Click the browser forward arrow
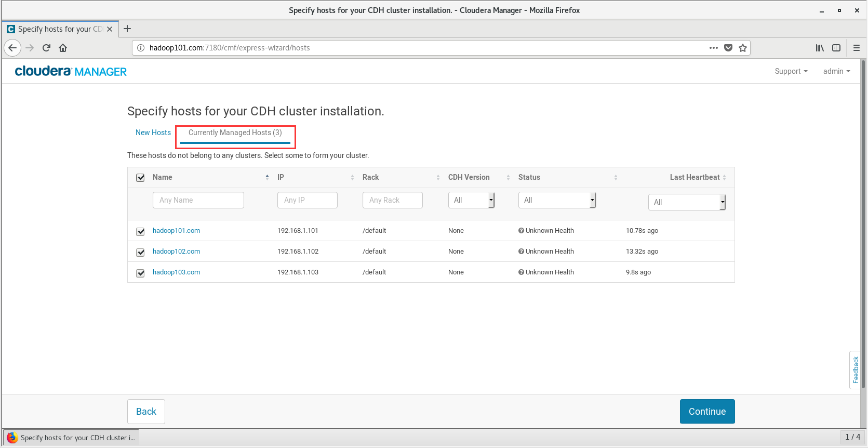The width and height of the screenshot is (868, 448). click(x=30, y=48)
